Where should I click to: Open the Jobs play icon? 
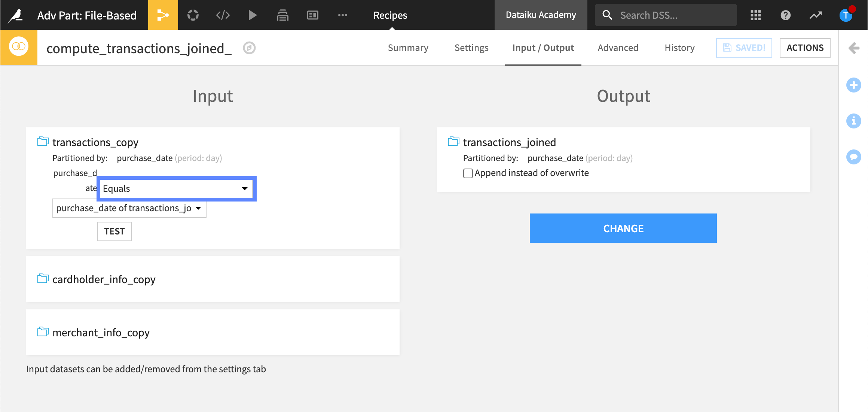pos(253,15)
